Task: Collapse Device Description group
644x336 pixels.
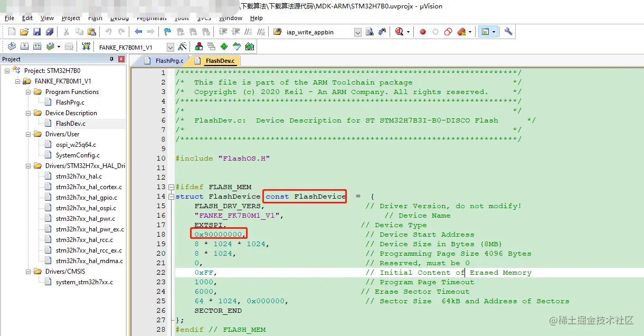Action: [x=29, y=113]
